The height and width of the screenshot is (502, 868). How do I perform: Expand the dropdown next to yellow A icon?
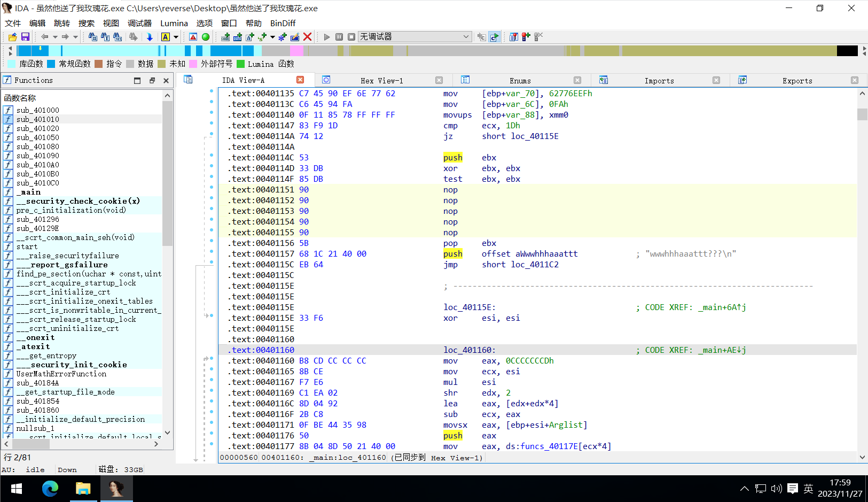176,37
